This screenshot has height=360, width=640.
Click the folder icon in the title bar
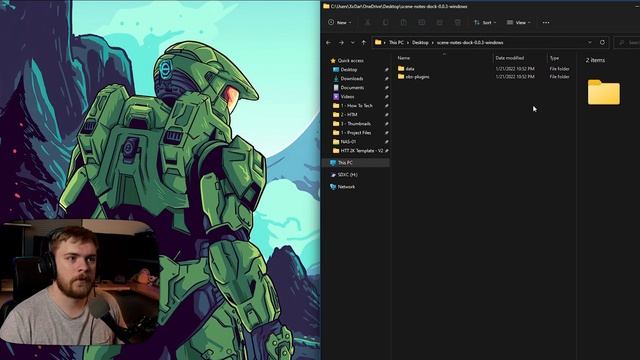[x=326, y=6]
